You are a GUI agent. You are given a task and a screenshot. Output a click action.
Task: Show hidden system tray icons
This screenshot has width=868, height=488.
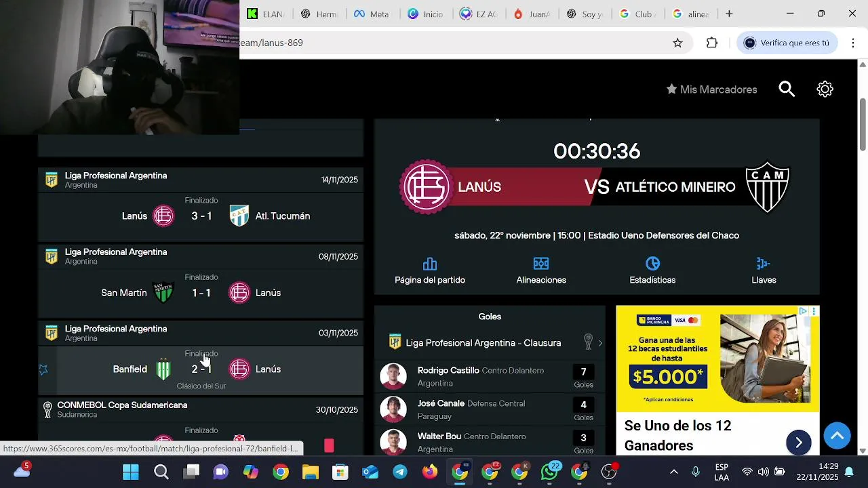pyautogui.click(x=673, y=472)
